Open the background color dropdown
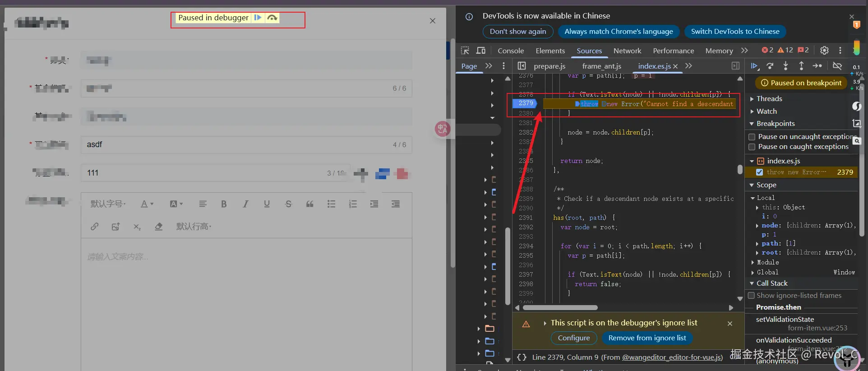Image resolution: width=868 pixels, height=371 pixels. point(176,204)
